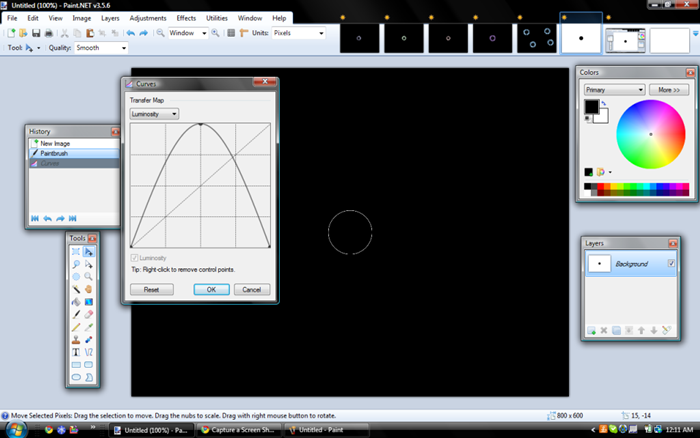Viewport: 700px width, 438px height.
Task: Open the Edit menu
Action: tap(33, 18)
